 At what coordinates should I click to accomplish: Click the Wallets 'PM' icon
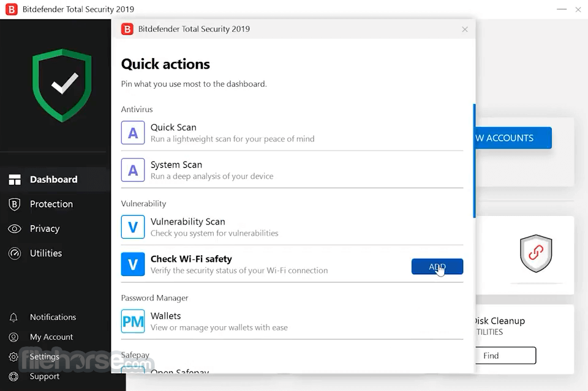133,321
